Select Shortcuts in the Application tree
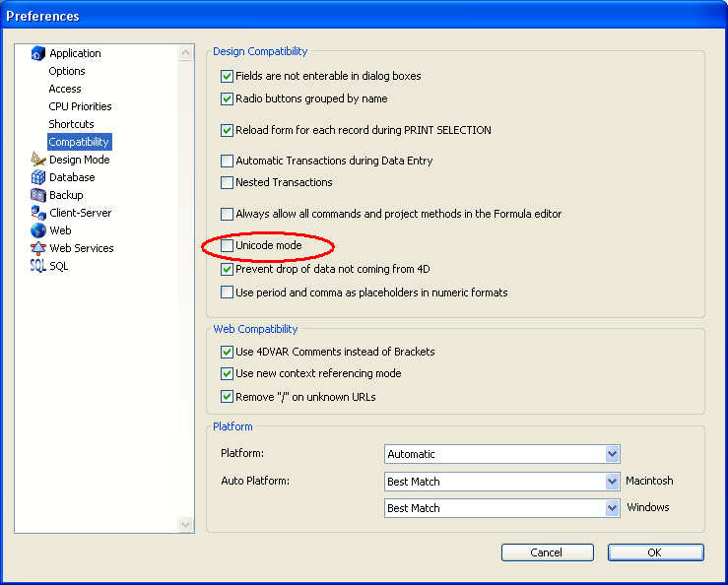The width and height of the screenshot is (728, 585). coord(71,124)
